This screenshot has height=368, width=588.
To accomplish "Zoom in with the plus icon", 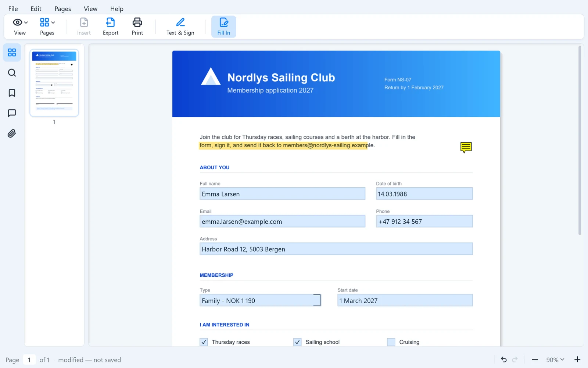I will click(x=577, y=360).
